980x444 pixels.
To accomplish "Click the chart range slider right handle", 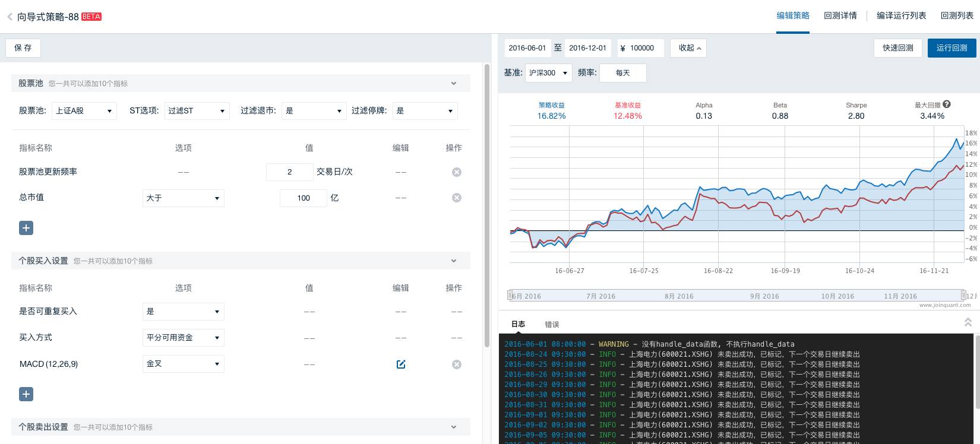I will point(963,295).
